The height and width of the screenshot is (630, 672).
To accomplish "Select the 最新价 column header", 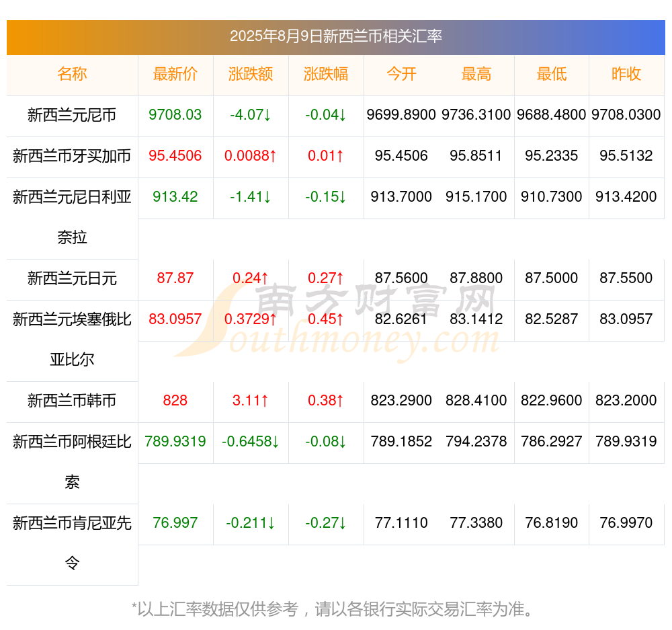I will [x=175, y=74].
